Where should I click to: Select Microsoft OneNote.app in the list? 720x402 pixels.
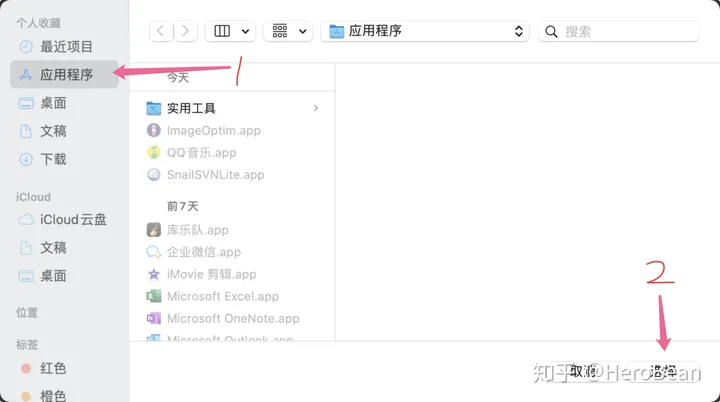pyautogui.click(x=232, y=318)
